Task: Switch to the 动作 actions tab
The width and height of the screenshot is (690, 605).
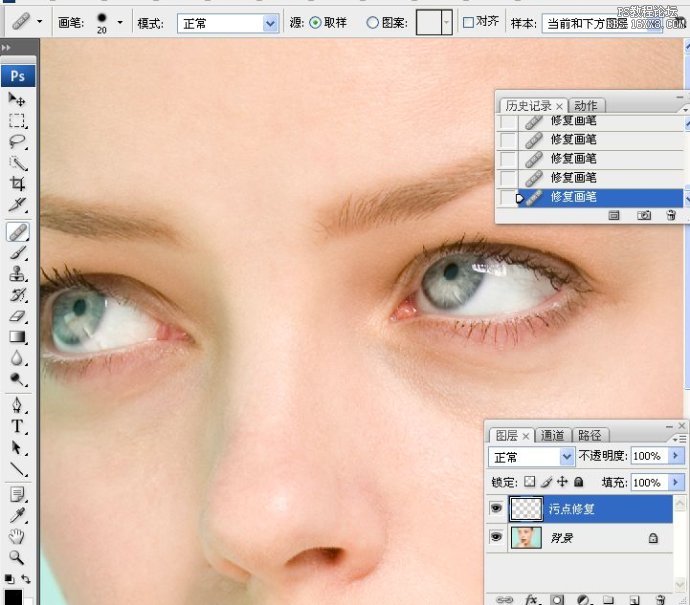Action: point(586,106)
